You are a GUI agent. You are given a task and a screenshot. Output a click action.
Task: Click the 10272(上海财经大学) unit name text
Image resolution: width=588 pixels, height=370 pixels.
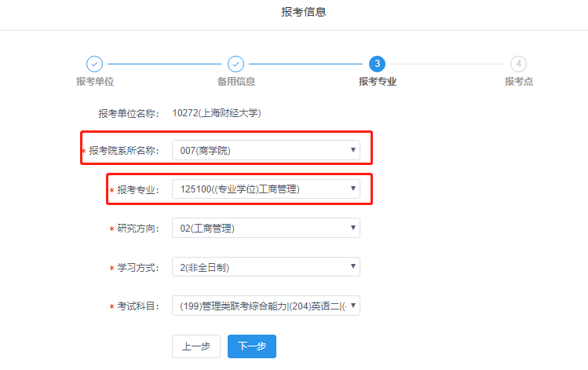click(x=217, y=113)
